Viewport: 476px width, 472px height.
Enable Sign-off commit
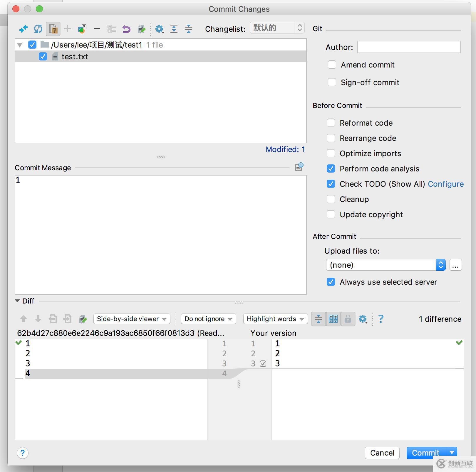332,82
